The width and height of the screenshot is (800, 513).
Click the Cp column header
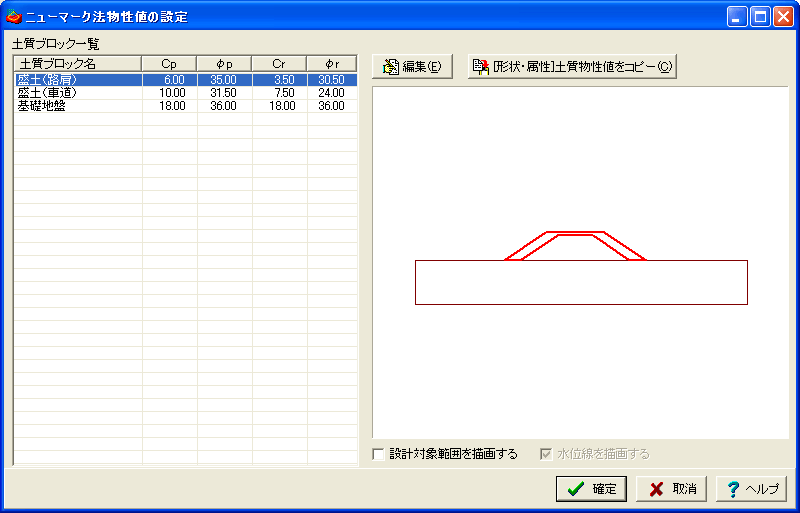coord(169,64)
